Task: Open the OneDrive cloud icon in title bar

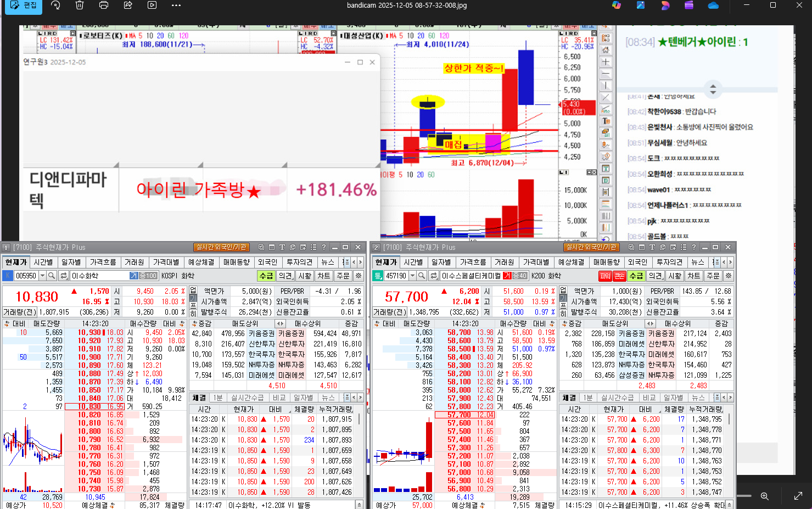Action: (x=713, y=5)
